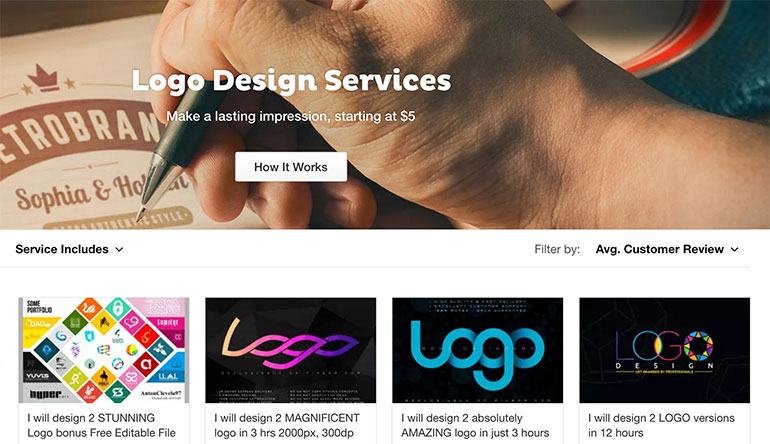Click the SOME PORTFOLIO text in first thumbnail
The width and height of the screenshot is (770, 444).
click(x=39, y=307)
